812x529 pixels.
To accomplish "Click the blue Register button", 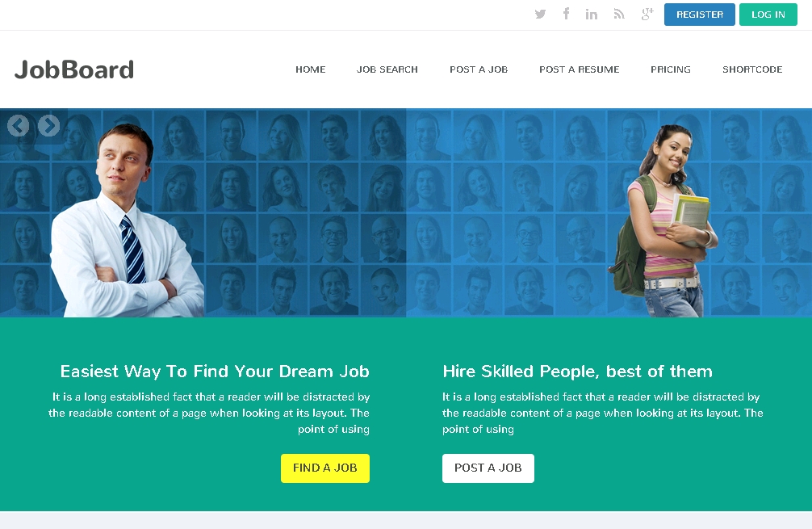I will 700,15.
